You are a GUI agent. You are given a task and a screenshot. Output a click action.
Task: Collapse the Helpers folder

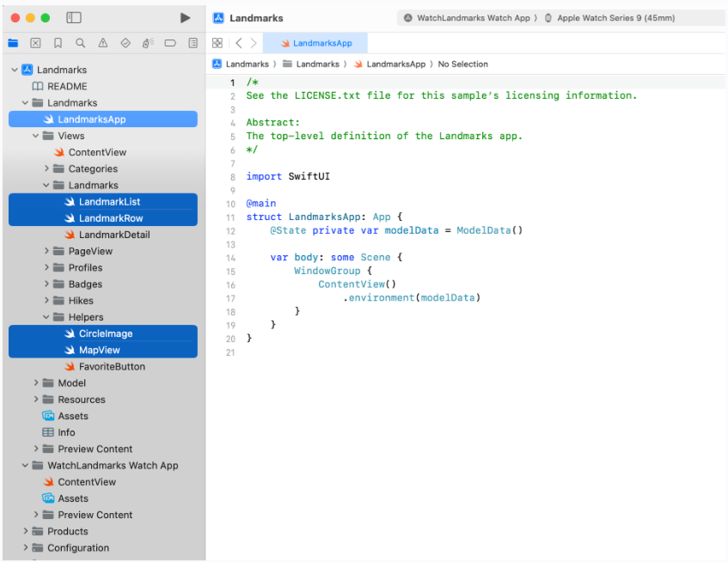(x=46, y=317)
